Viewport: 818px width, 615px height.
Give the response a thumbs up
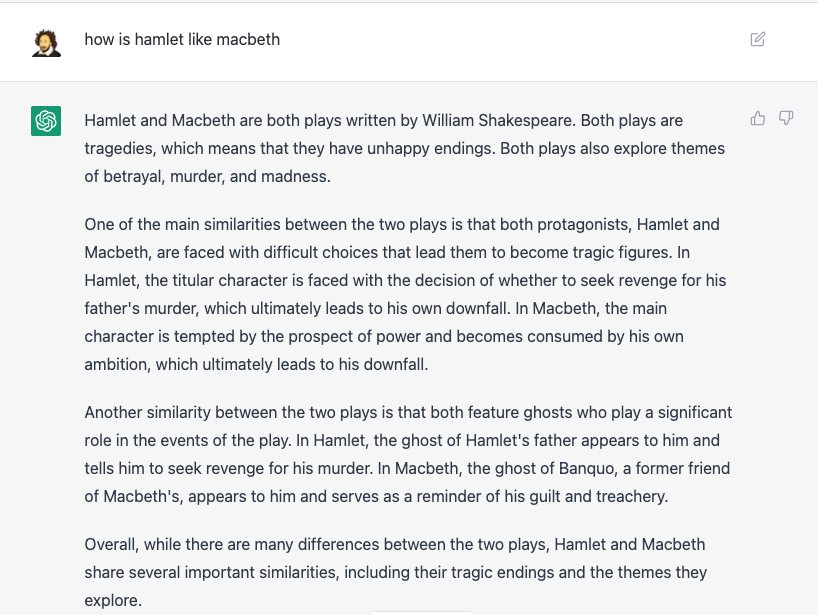[x=757, y=118]
